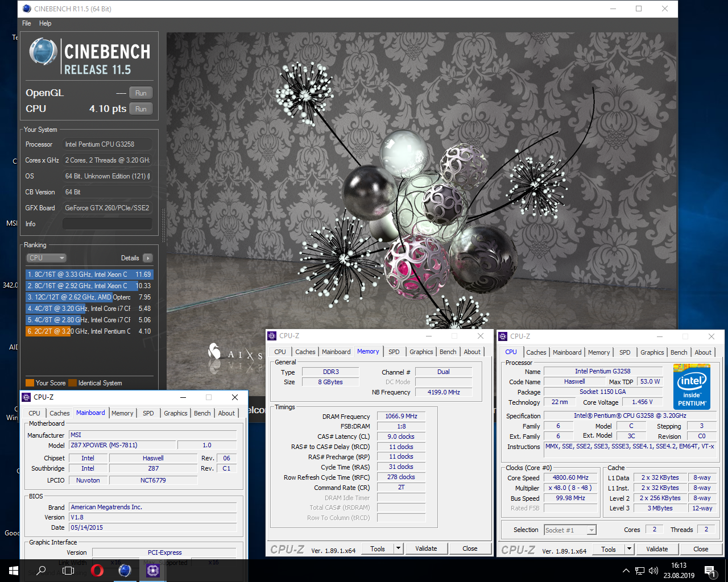Click Tools button in Memory CPU-Z window
This screenshot has width=728, height=582.
(378, 549)
